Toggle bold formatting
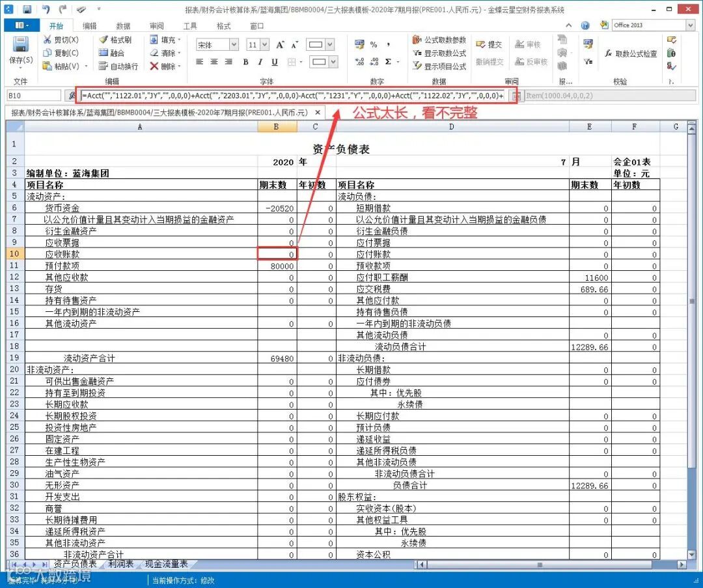Viewport: 703px width, 588px height. tap(245, 62)
